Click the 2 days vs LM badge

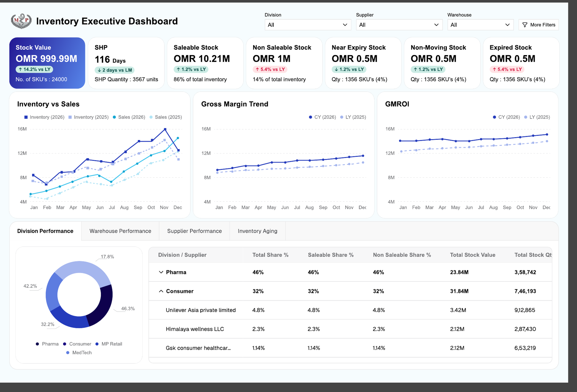114,70
